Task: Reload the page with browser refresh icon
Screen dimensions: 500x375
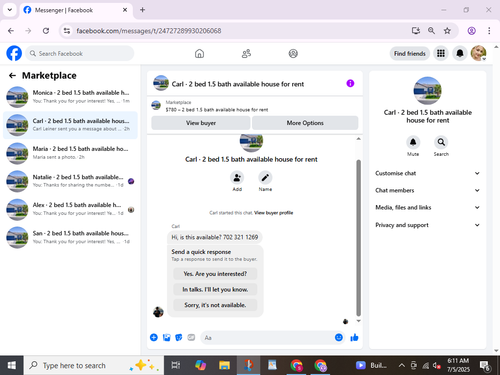Action: click(x=46, y=31)
